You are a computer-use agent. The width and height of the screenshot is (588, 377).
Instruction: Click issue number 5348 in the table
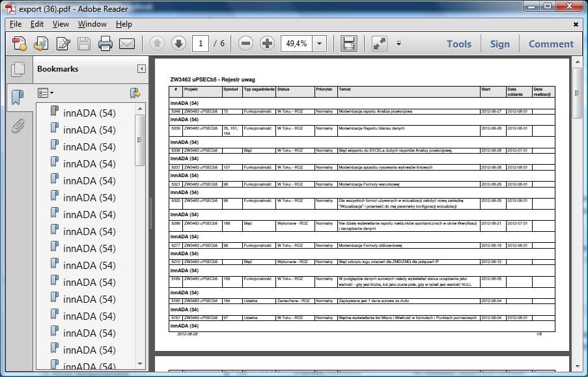176,111
